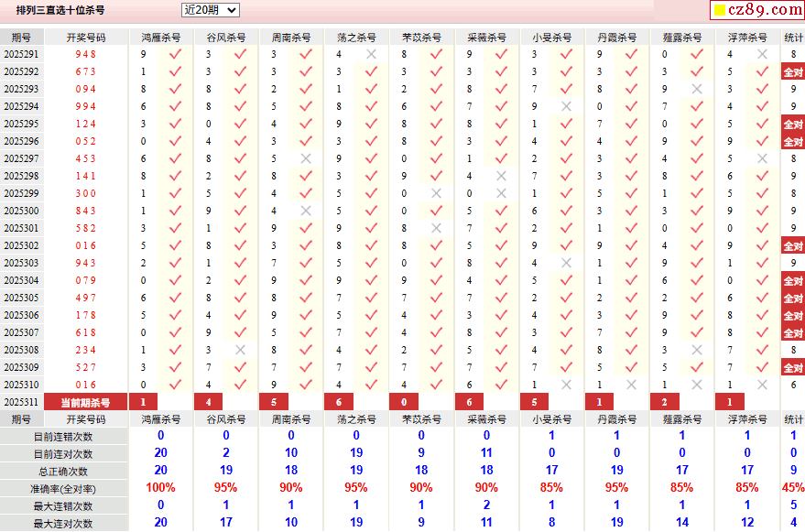Image resolution: width=805 pixels, height=532 pixels.
Task: Click gray X for 浮萍杀号 in row 2025310
Action: 762,385
